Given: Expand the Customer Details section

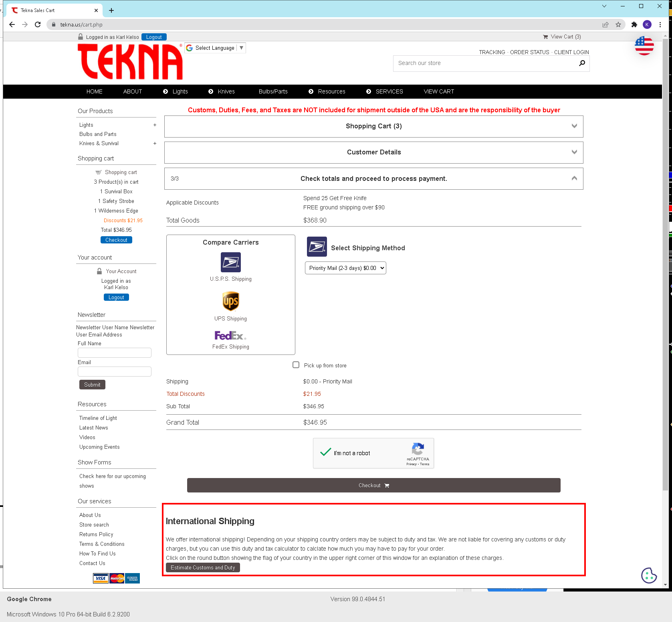Looking at the screenshot, I should [x=373, y=152].
